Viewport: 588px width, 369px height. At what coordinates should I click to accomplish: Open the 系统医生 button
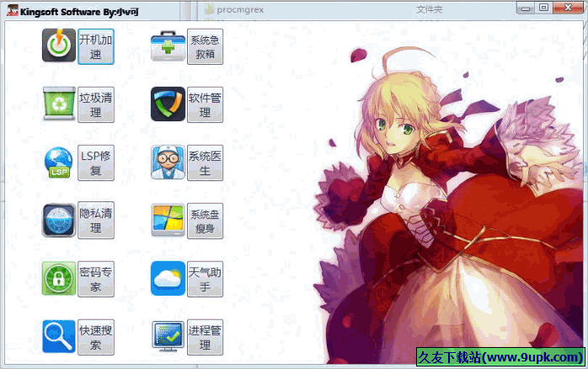click(x=205, y=163)
